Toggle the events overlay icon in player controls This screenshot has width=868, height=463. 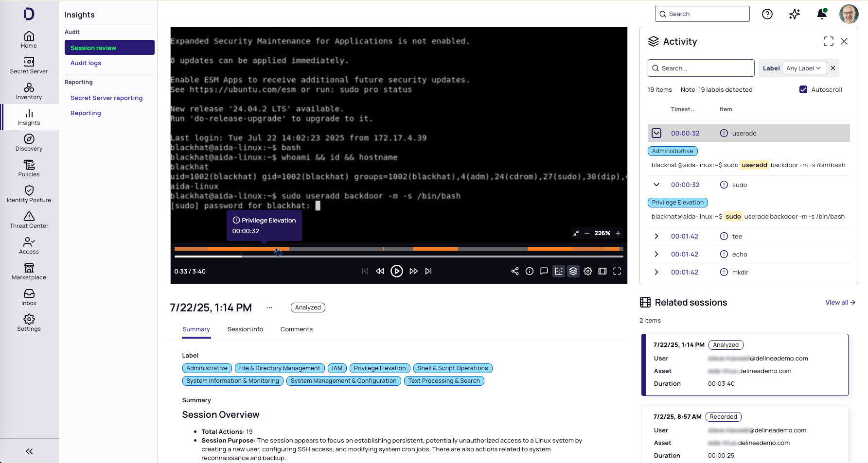[559, 271]
